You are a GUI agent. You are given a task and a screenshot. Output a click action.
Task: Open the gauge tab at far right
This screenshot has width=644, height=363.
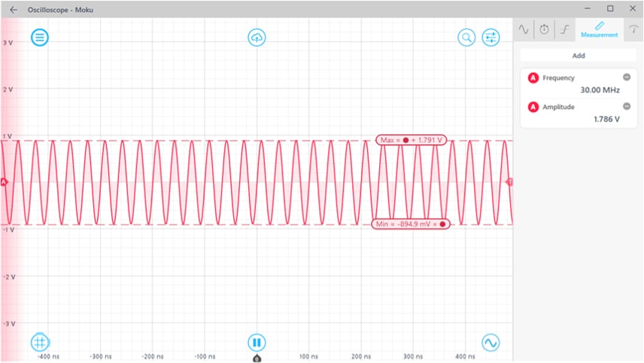(633, 29)
